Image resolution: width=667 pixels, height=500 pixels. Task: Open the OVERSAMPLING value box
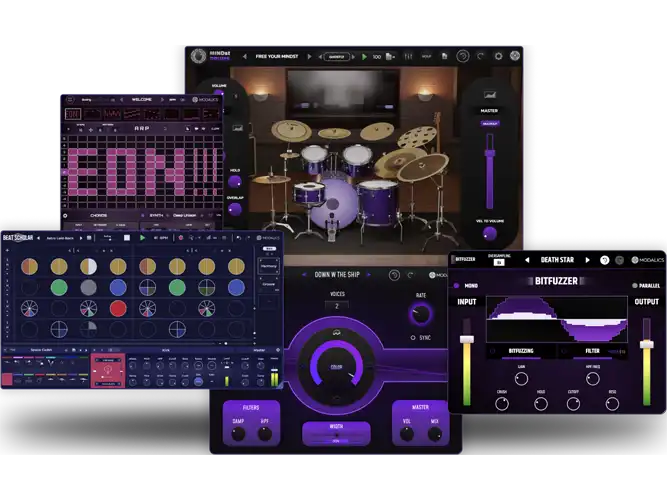click(x=499, y=263)
